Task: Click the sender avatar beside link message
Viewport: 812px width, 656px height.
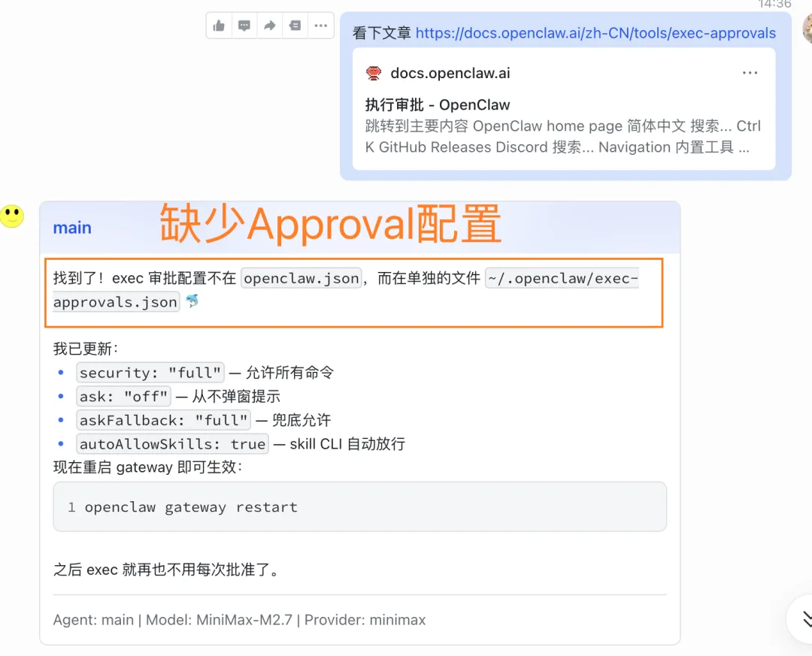Action: click(807, 29)
